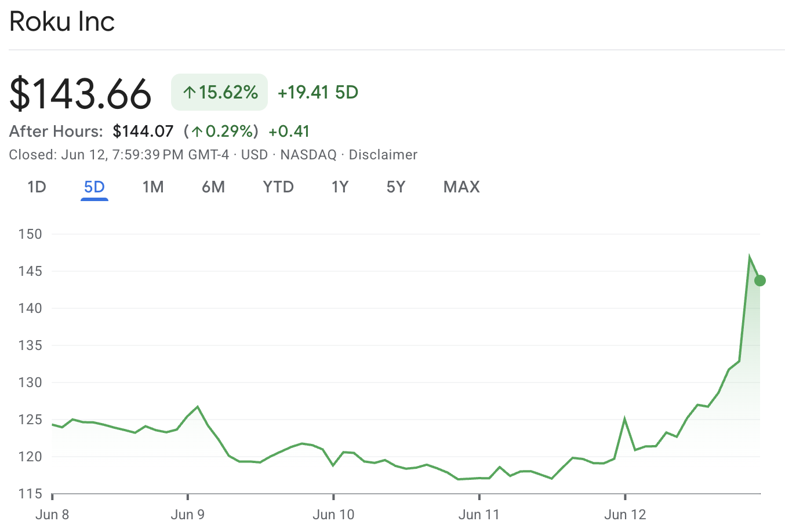Choose the 5Y range tab
The width and height of the screenshot is (785, 532).
pos(396,187)
